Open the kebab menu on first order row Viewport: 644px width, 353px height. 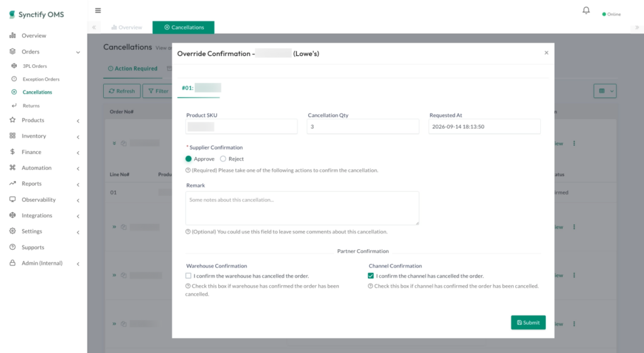(x=574, y=143)
